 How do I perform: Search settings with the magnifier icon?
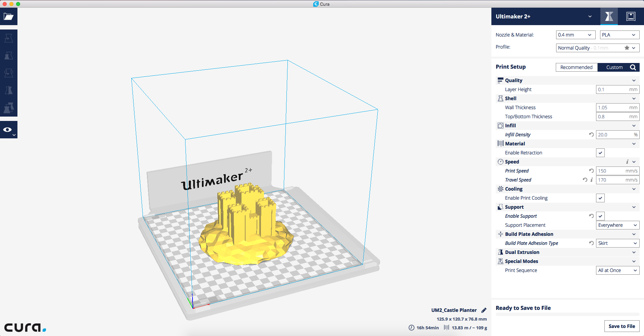tap(633, 67)
